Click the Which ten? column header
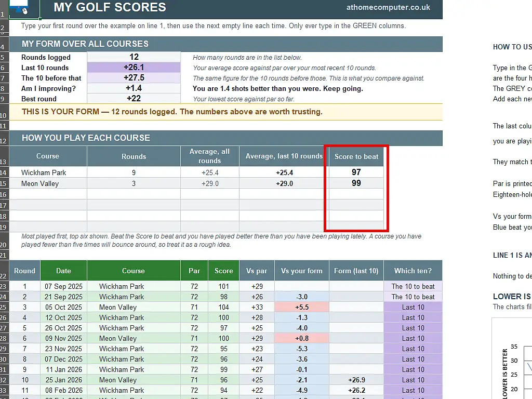 coord(413,271)
